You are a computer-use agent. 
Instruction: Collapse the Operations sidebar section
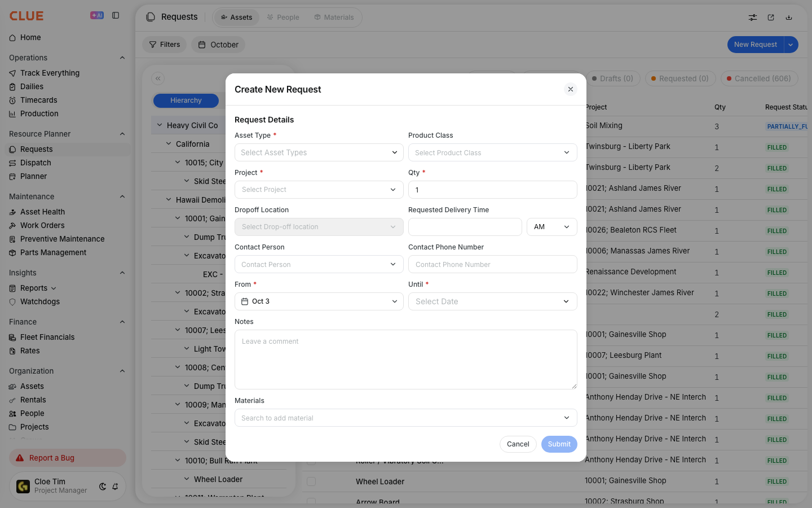pyautogui.click(x=122, y=58)
